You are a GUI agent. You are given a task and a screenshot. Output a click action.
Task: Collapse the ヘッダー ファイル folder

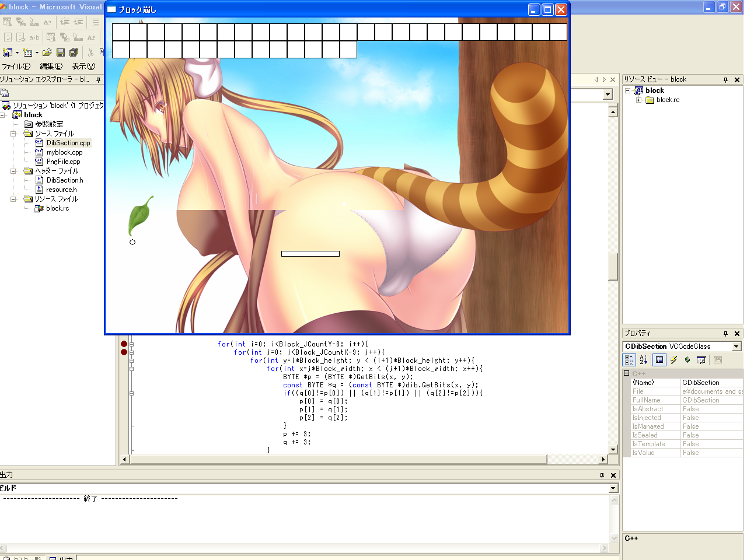pos(13,171)
